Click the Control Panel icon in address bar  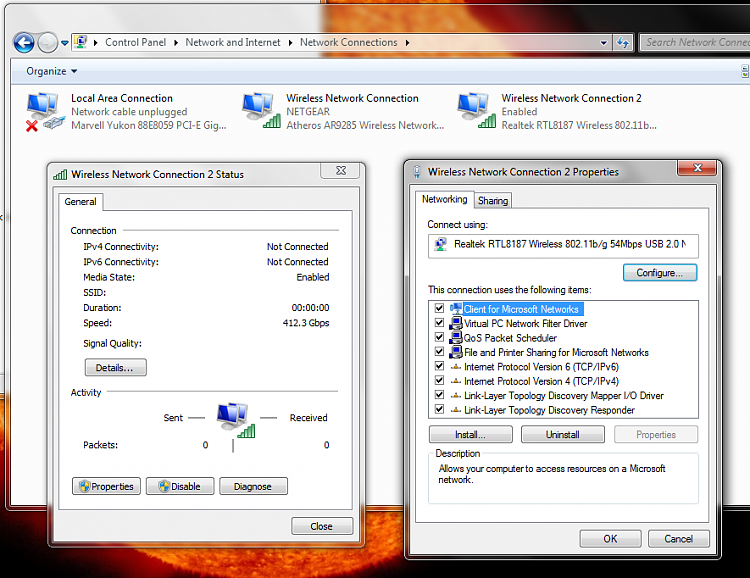[80, 42]
